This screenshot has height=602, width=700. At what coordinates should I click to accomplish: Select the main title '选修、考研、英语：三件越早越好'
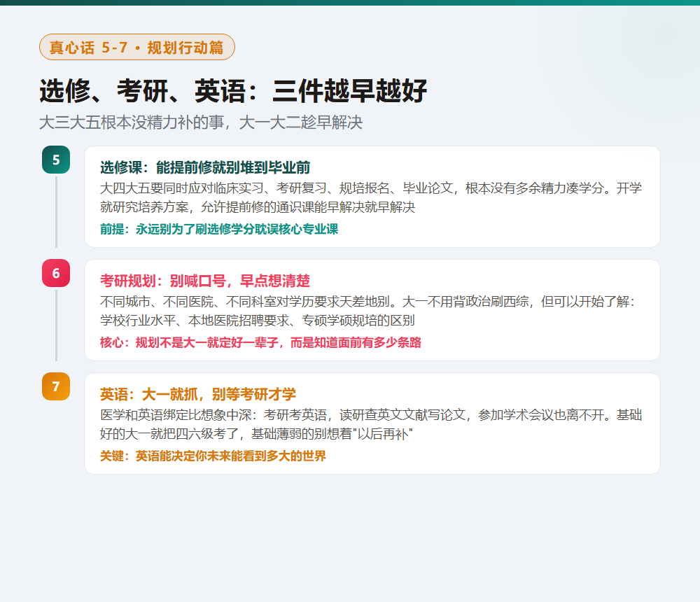pyautogui.click(x=233, y=91)
